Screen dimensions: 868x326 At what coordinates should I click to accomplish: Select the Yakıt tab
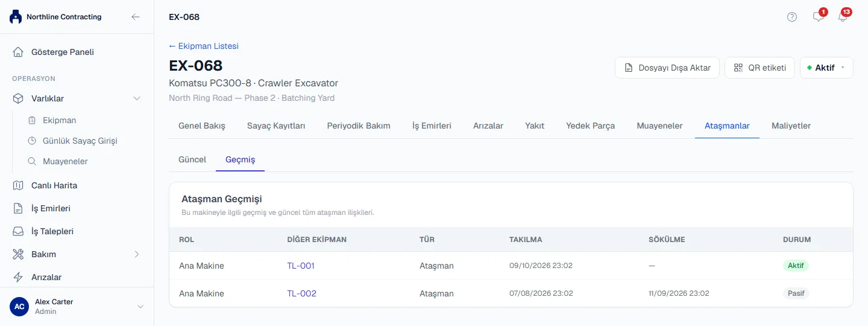pyautogui.click(x=535, y=126)
